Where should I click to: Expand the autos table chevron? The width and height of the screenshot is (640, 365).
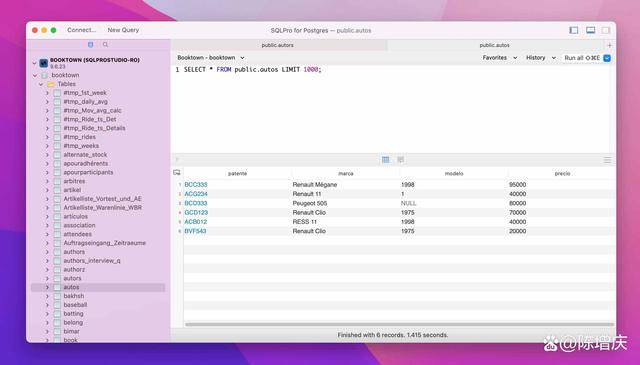tap(47, 287)
